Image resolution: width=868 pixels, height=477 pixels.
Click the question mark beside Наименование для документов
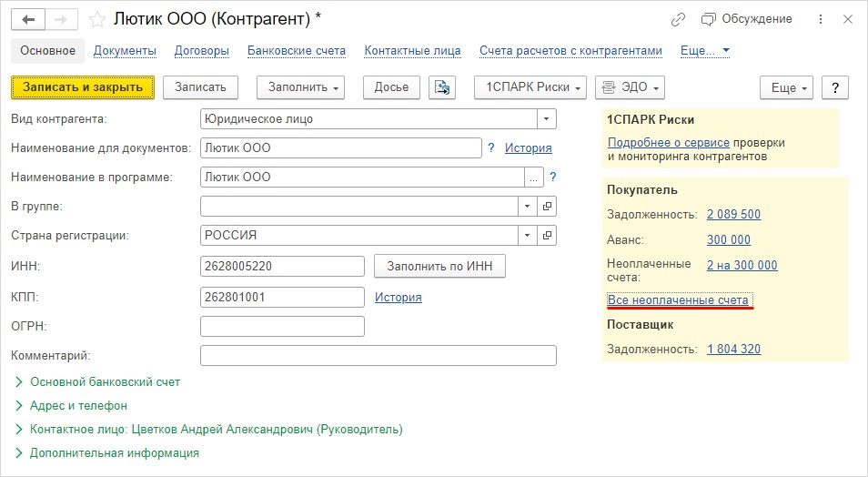coord(491,147)
